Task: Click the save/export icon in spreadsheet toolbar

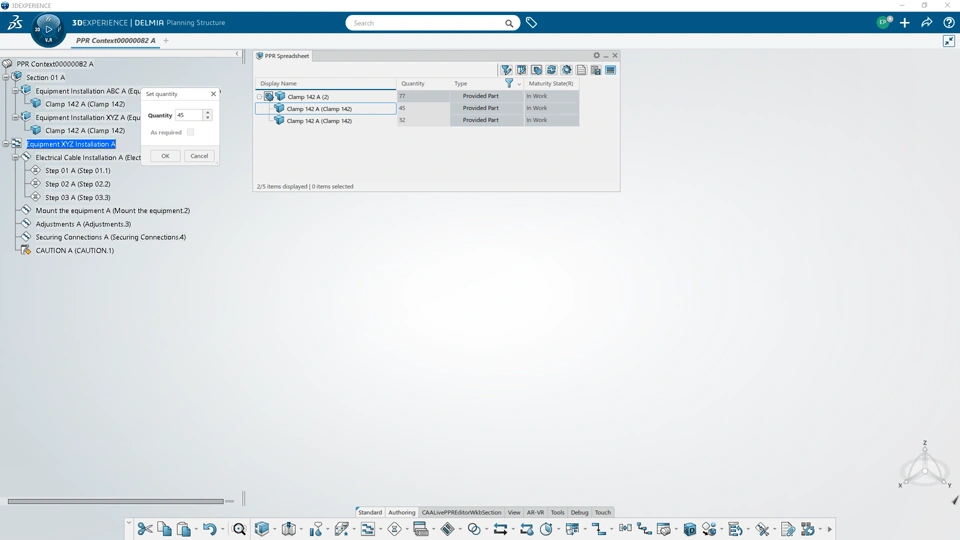Action: click(596, 70)
